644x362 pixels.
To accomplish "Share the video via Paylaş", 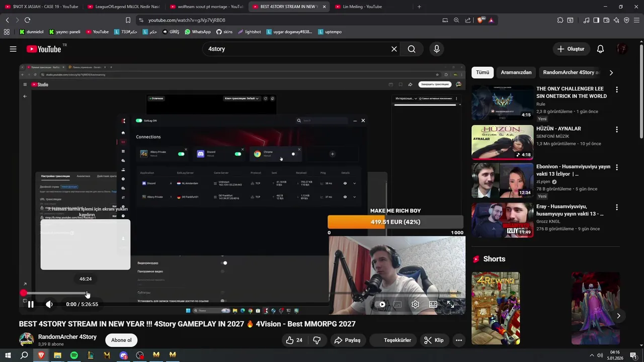I will coord(348,340).
